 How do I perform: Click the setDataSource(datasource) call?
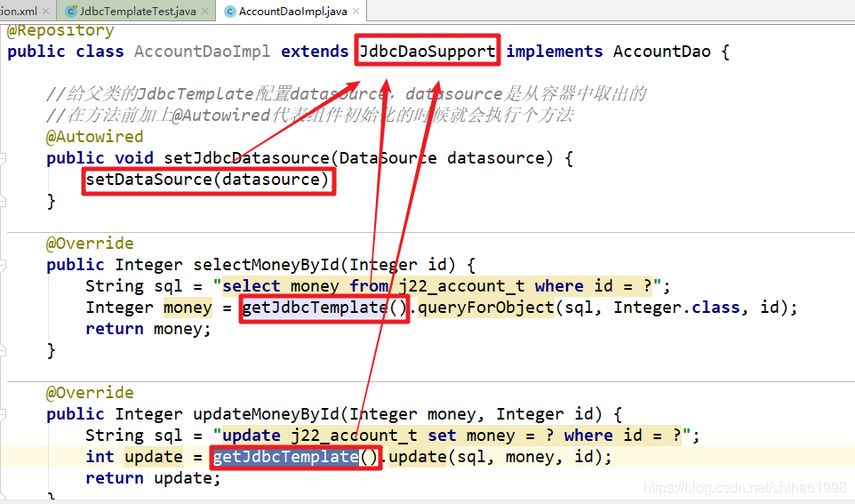(207, 180)
